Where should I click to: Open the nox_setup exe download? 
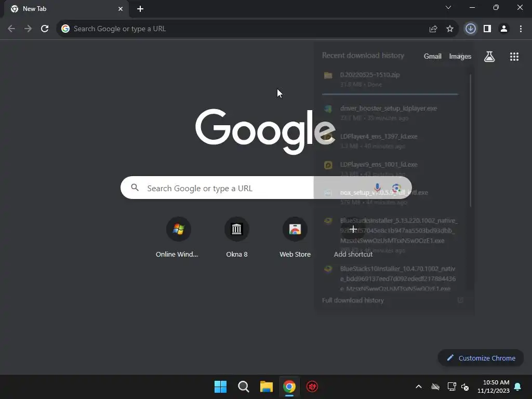click(390, 197)
